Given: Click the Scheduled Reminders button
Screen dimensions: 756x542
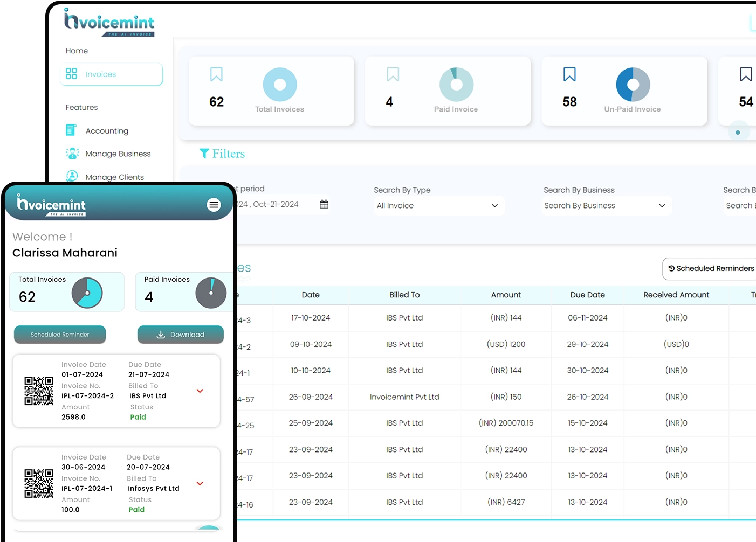Looking at the screenshot, I should pos(710,268).
